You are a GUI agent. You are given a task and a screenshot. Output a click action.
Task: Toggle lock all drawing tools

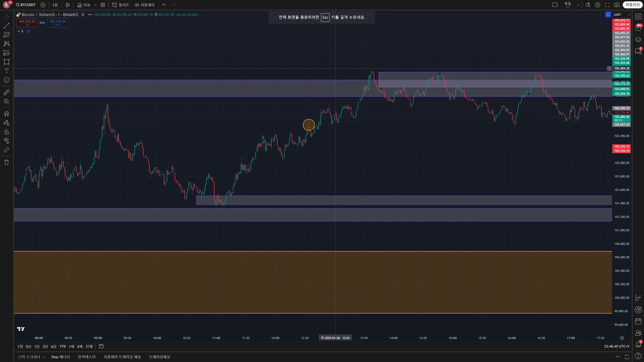point(6,132)
